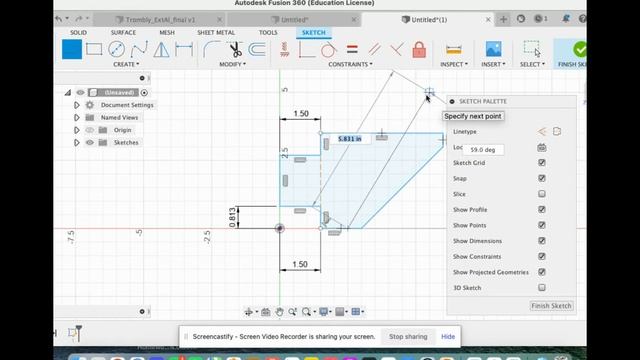Toggle the Show Constraints checkbox
Image resolution: width=640 pixels, height=360 pixels.
tap(542, 256)
